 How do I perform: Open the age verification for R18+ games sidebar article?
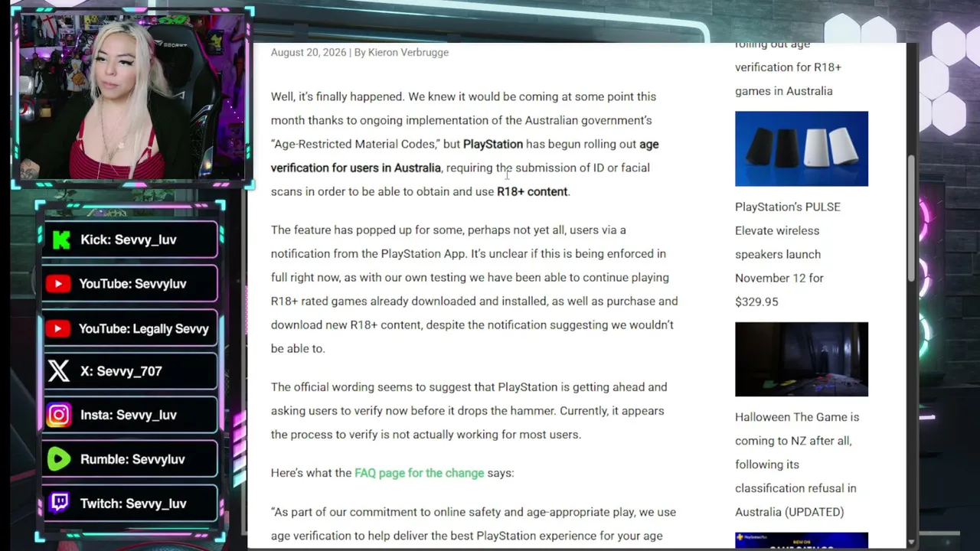[788, 67]
